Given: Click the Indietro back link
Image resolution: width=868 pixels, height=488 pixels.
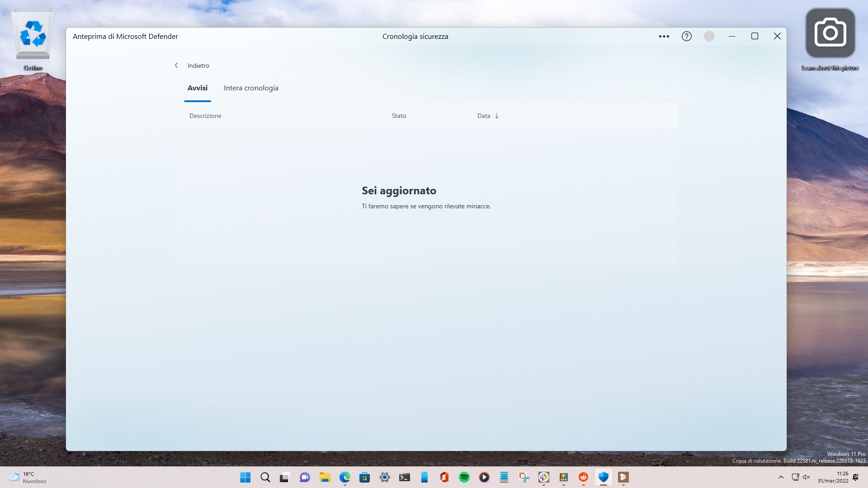Looking at the screenshot, I should [198, 66].
